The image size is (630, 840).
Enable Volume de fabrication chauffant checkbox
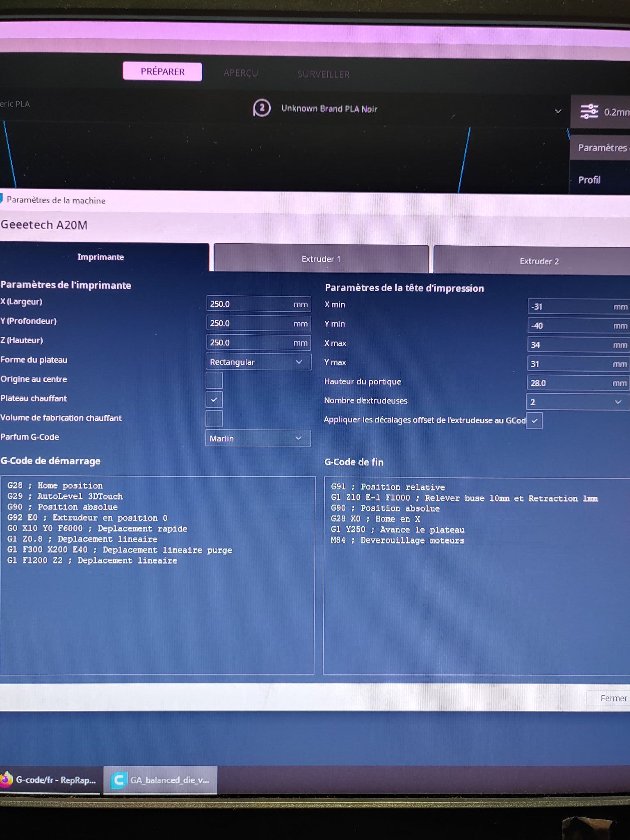point(214,419)
